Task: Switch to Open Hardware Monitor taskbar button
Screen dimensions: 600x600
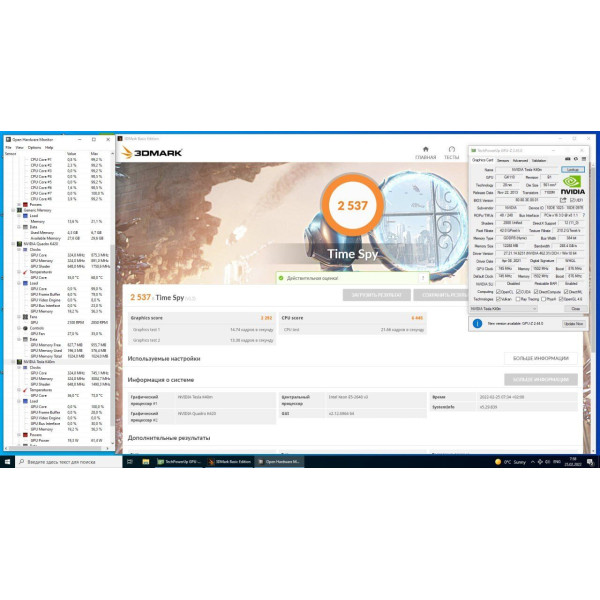Action: tap(279, 462)
